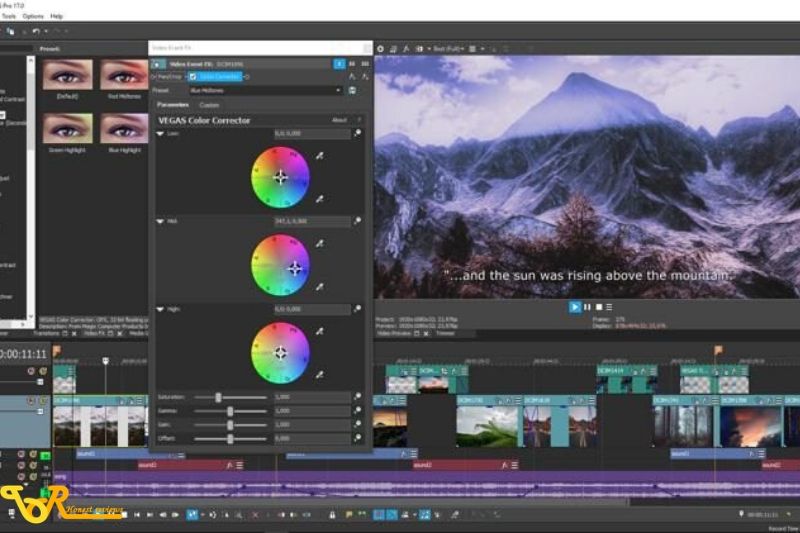Screen dimensions: 800x533
Task: Pick Mid adjustment color with lower eyedropper
Action: (319, 287)
